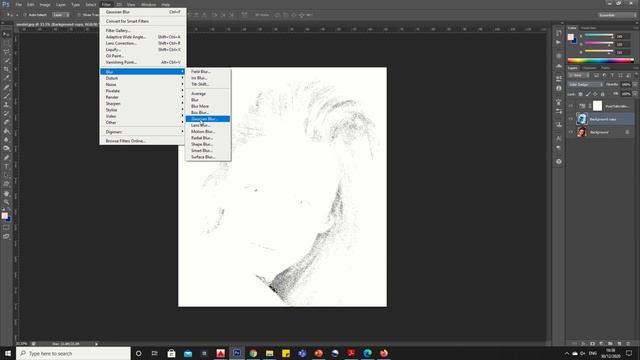Choose Gaussian Blur from Blur submenu

(x=208, y=119)
